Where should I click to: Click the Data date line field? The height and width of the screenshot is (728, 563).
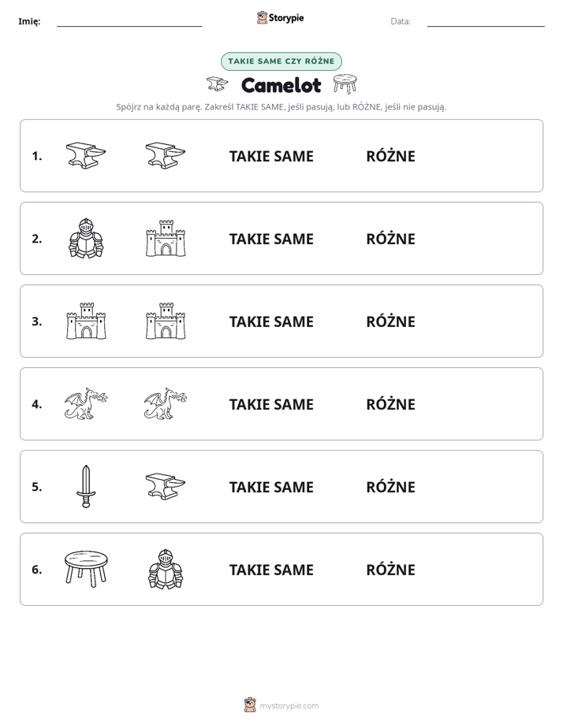coord(486,21)
